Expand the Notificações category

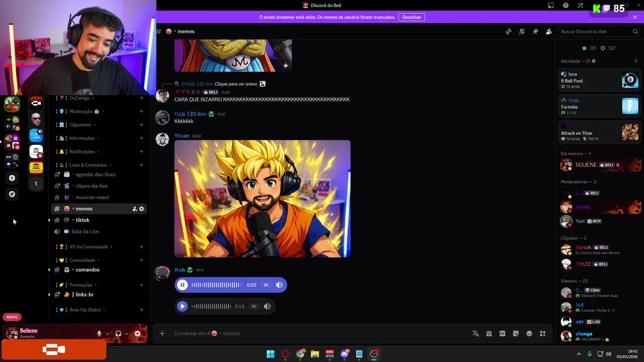coord(82,152)
